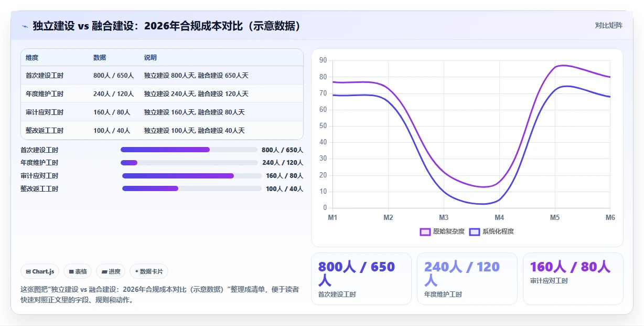Select the 整改返工工时 table row label
Viewport: 644px width, 326px height.
(45, 131)
